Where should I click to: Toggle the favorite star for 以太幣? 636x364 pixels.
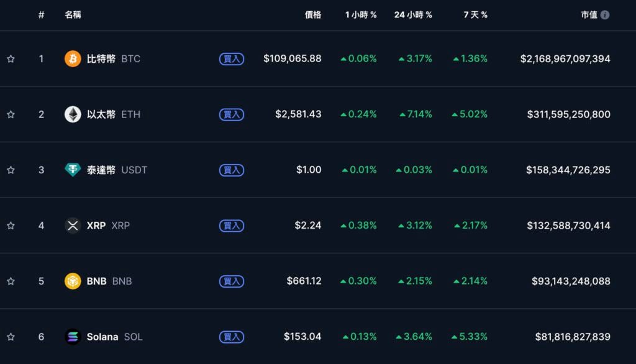coord(11,114)
